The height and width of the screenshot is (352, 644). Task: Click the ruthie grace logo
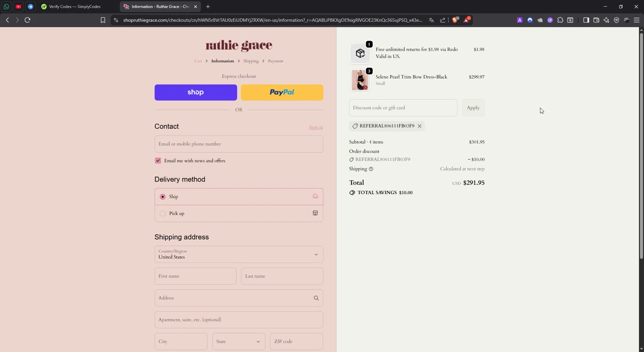coord(239,45)
